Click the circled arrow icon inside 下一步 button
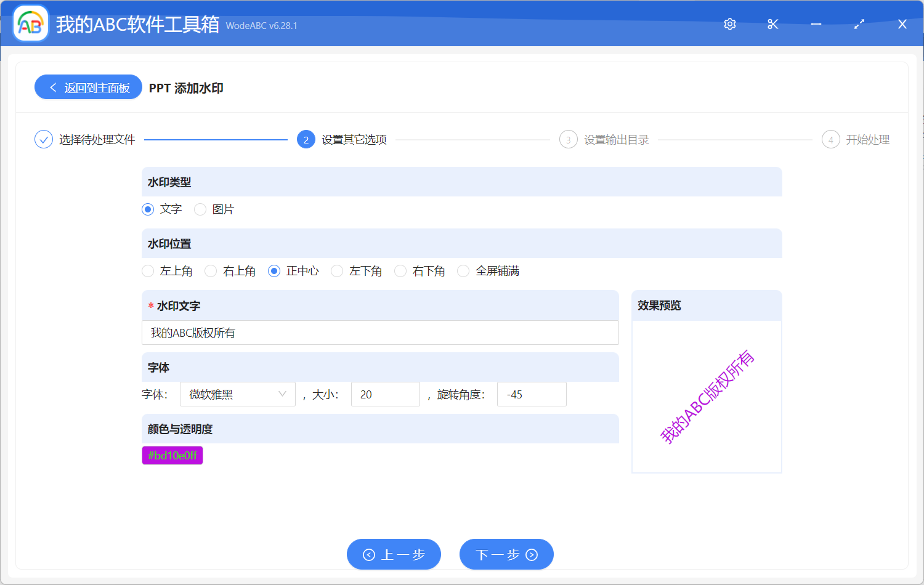This screenshot has width=924, height=585. (530, 554)
